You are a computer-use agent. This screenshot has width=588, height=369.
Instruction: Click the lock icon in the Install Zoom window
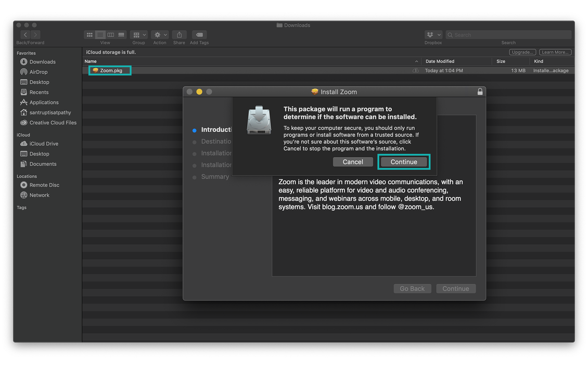pyautogui.click(x=480, y=91)
